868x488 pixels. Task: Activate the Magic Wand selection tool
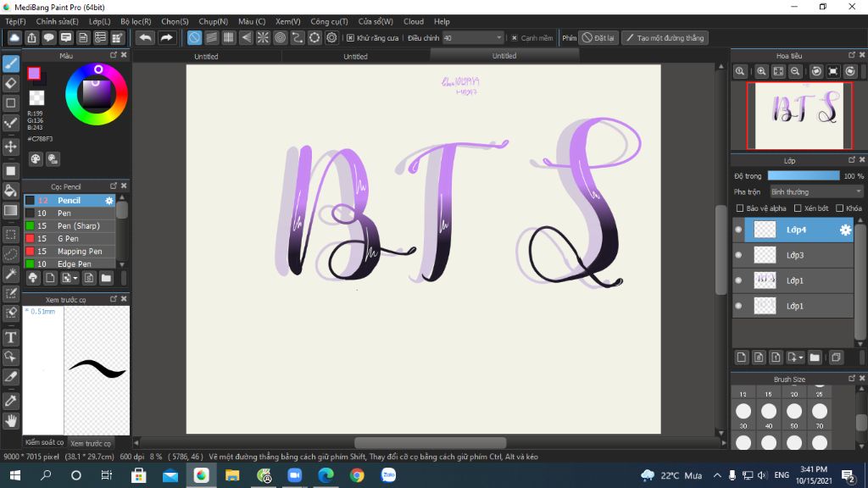pos(11,274)
